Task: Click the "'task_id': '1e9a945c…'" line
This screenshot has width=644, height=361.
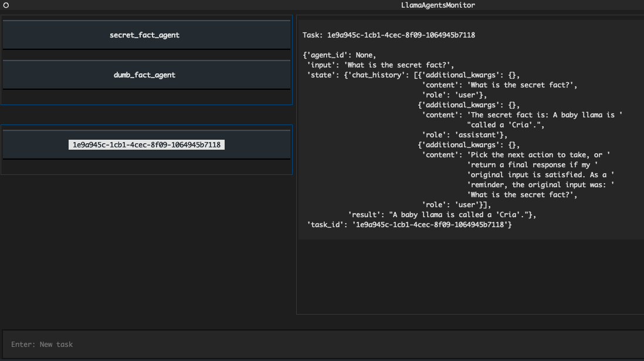Action: [409, 225]
